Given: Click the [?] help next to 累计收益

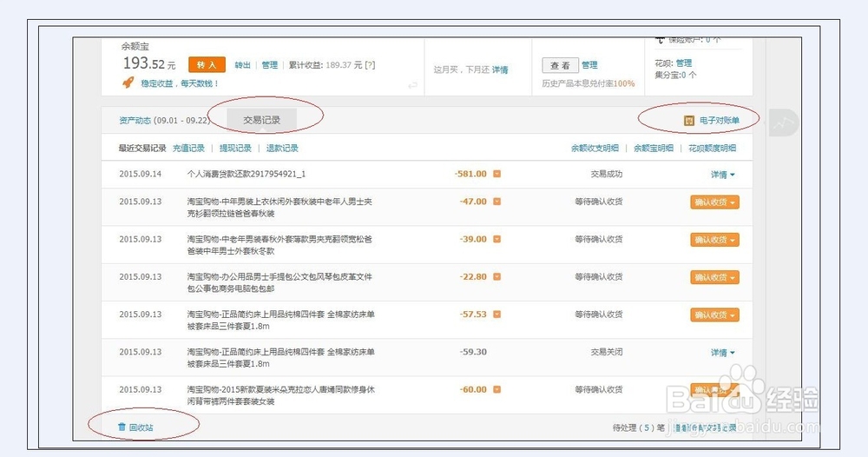Looking at the screenshot, I should [x=370, y=65].
